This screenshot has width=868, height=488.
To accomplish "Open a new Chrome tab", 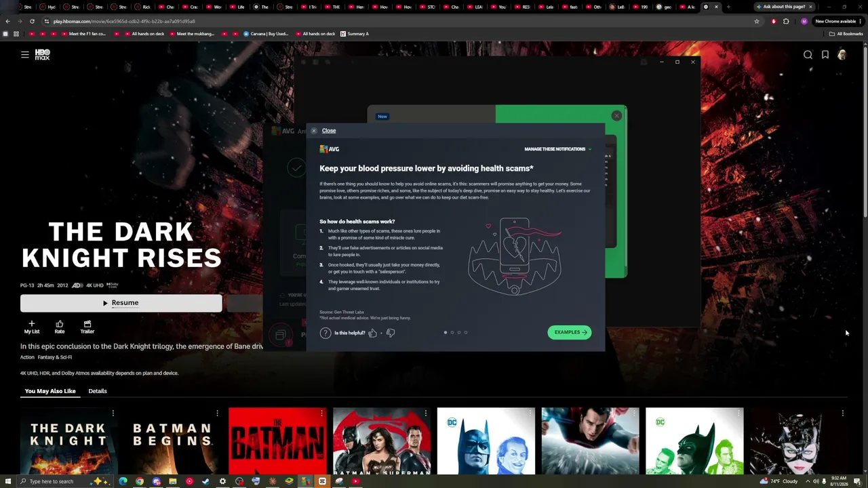I will click(x=728, y=7).
